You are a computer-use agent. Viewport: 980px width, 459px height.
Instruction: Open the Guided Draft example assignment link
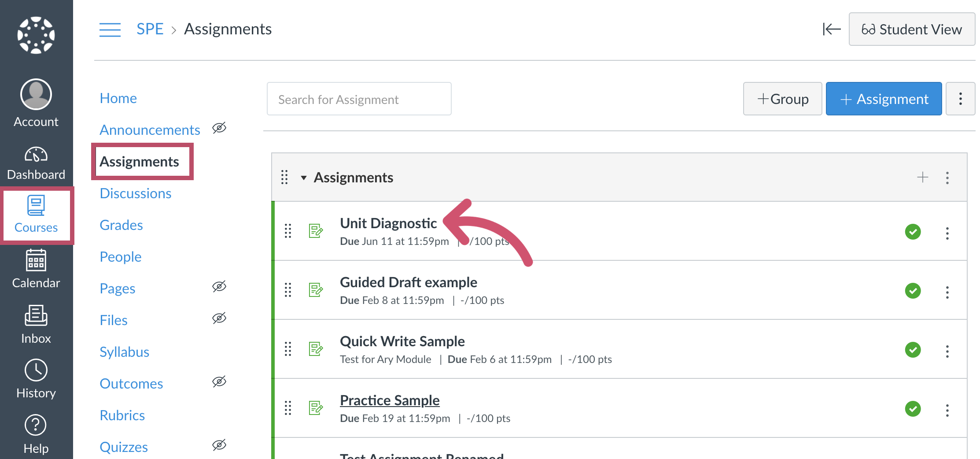point(408,282)
